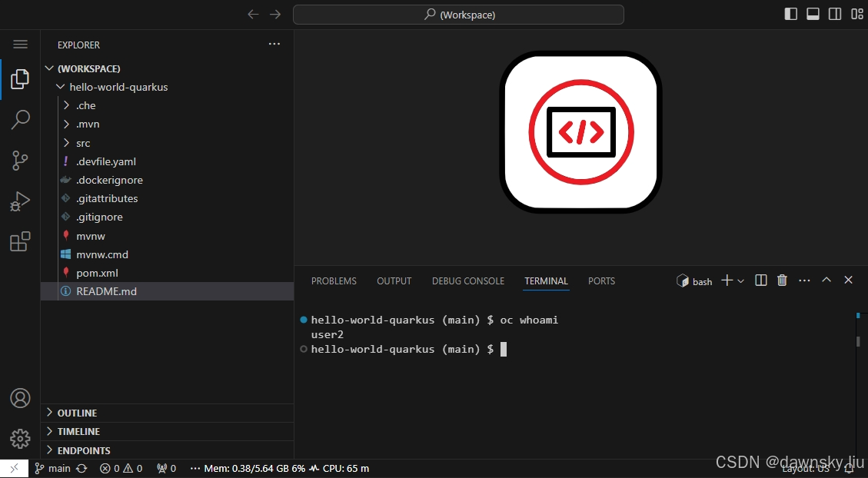868x478 pixels.
Task: Click the (Workspace) command center search box
Action: click(458, 15)
